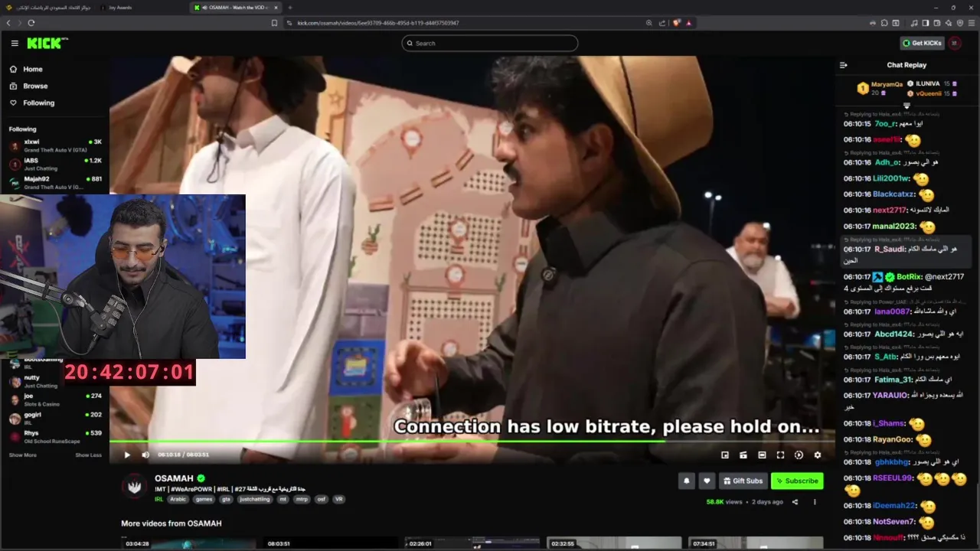Open the 02:26:01 video thumbnail
Image resolution: width=980 pixels, height=551 pixels.
click(472, 543)
